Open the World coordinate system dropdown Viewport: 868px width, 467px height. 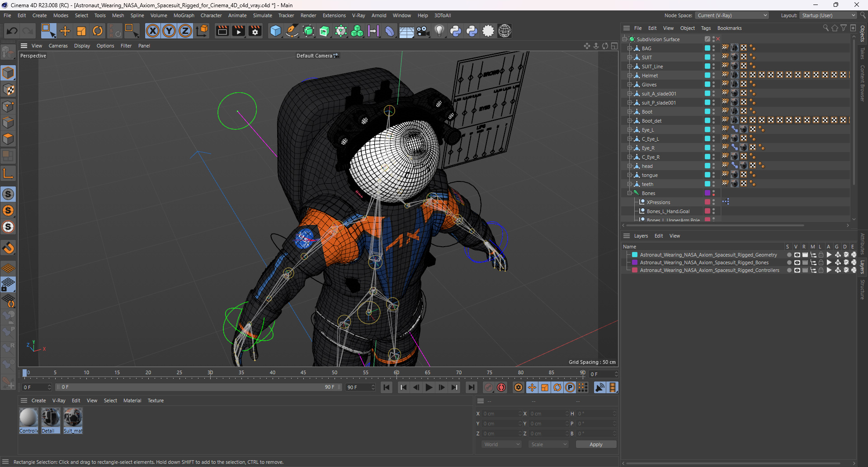[502, 444]
